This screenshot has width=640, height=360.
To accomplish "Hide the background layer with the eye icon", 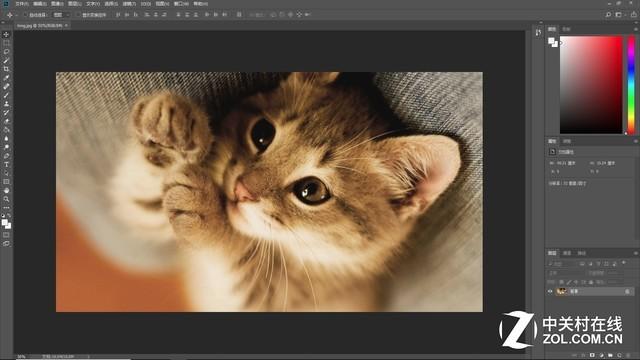I will (550, 291).
